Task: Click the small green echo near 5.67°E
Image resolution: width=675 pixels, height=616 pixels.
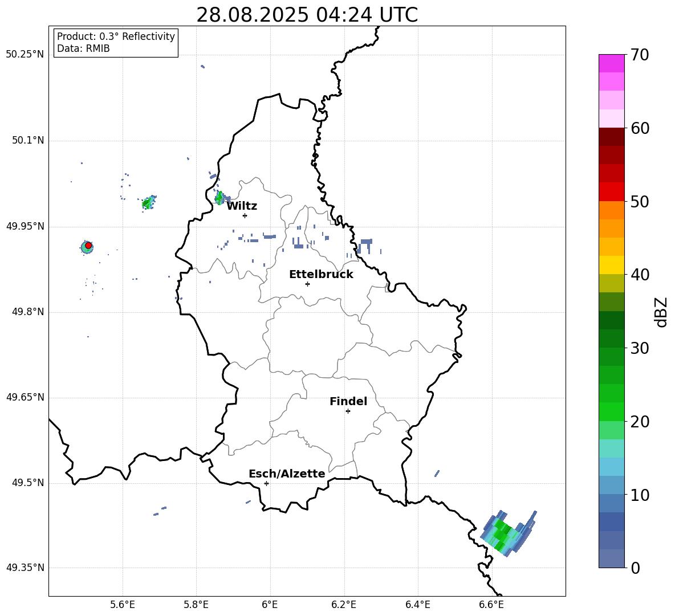Action: click(x=149, y=202)
